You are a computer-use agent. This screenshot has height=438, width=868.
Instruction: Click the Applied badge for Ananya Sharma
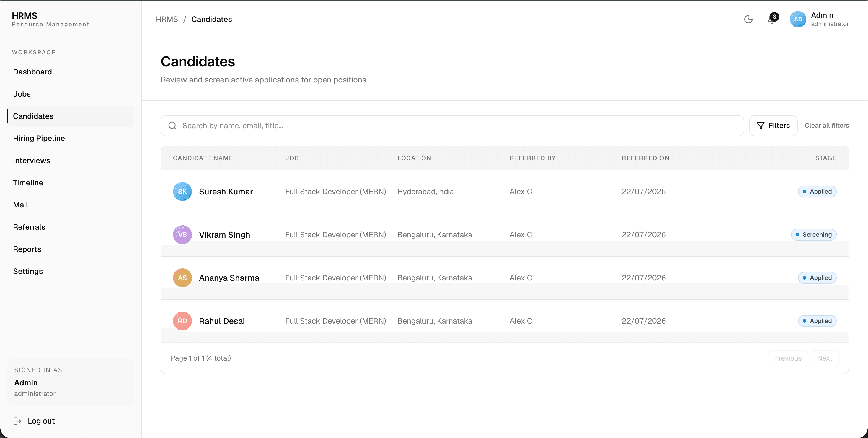pos(817,278)
